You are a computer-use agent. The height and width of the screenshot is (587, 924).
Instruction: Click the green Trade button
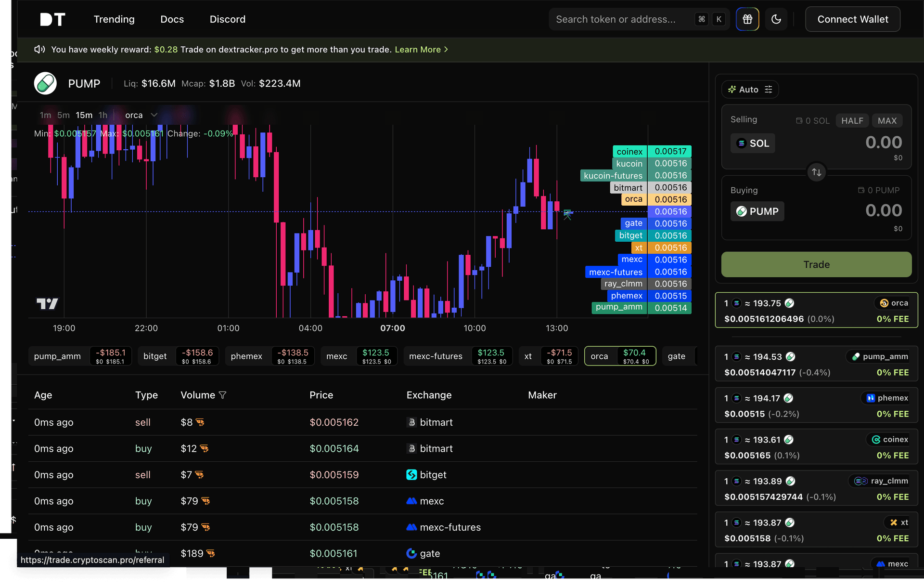[x=816, y=264]
